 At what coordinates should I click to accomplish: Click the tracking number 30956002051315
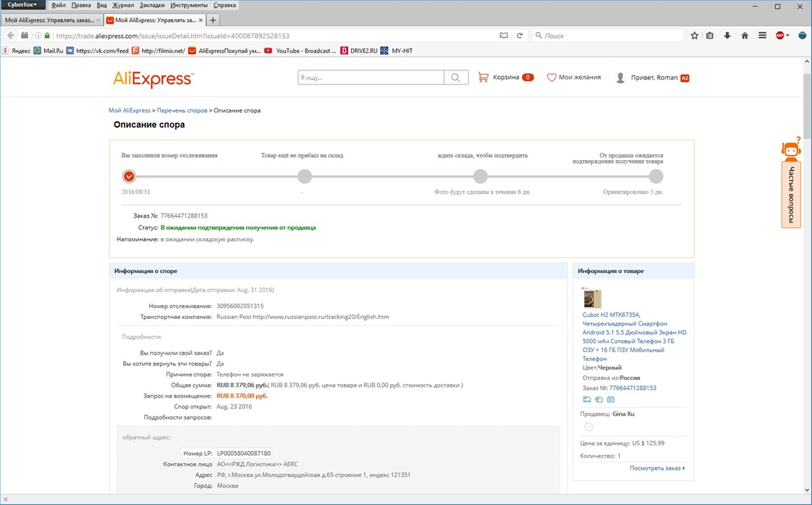coord(240,306)
